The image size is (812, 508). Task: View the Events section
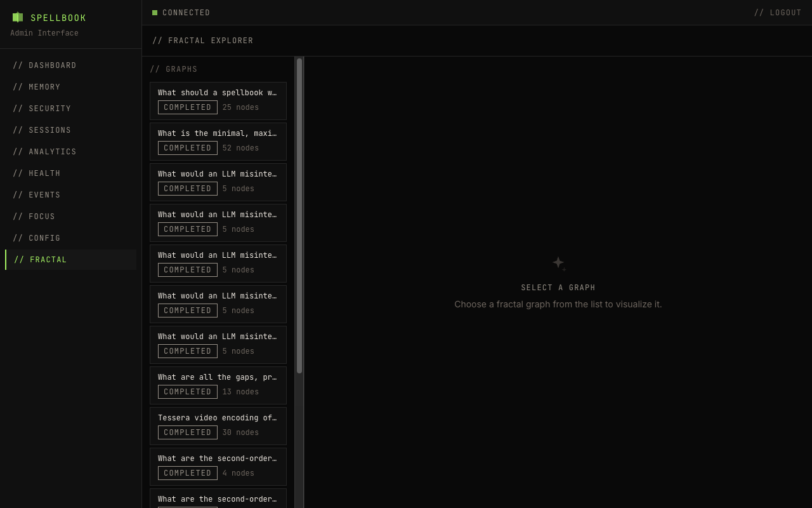[x=37, y=195]
